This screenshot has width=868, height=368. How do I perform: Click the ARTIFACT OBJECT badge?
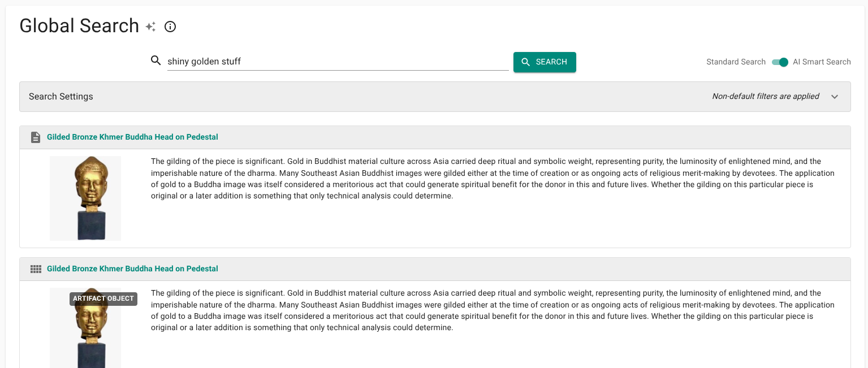[103, 298]
